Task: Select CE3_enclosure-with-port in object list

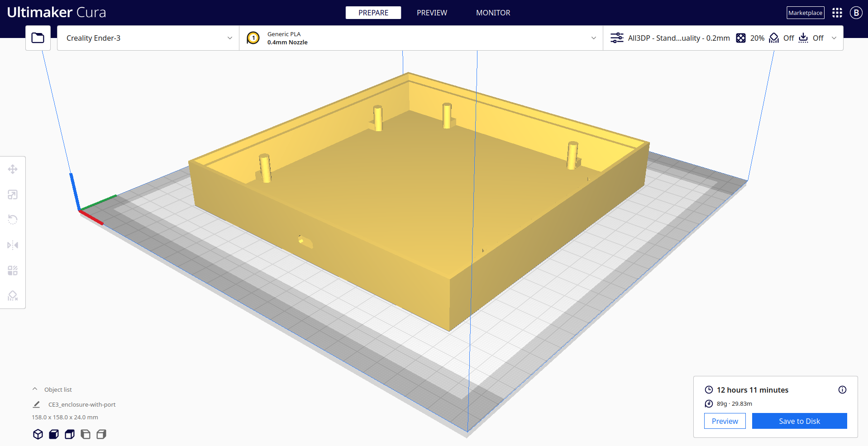Action: coord(82,404)
